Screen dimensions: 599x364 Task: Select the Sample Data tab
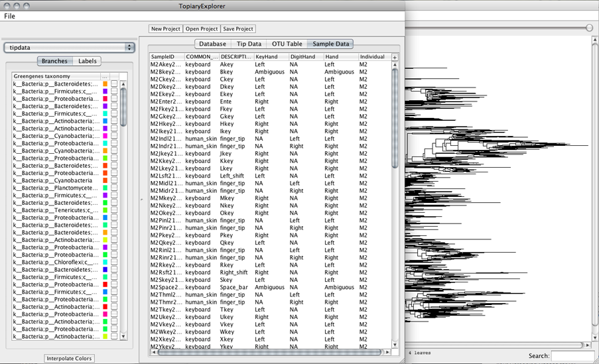(330, 44)
